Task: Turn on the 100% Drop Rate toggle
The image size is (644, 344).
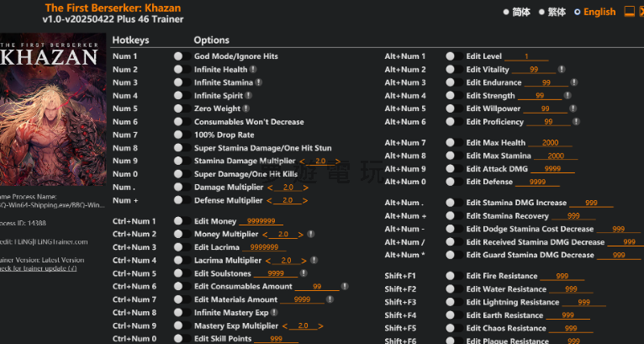Action: click(x=178, y=135)
